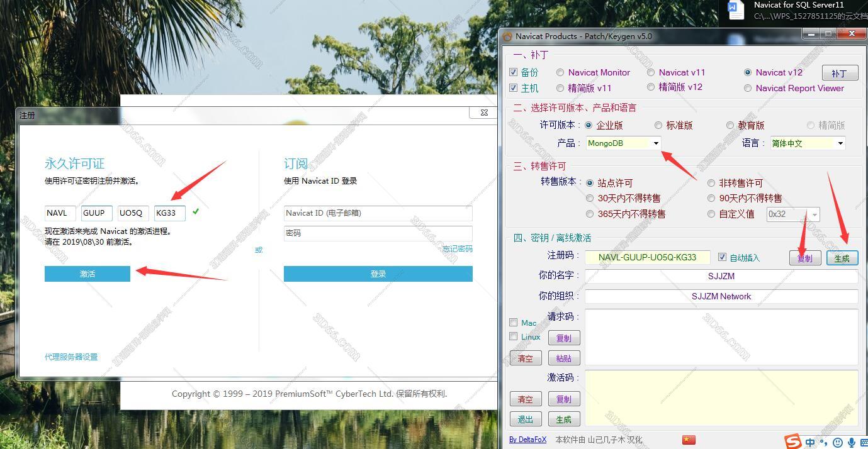868x449 pixels.
Task: Toggle the 主机 host checkbox
Action: point(513,88)
